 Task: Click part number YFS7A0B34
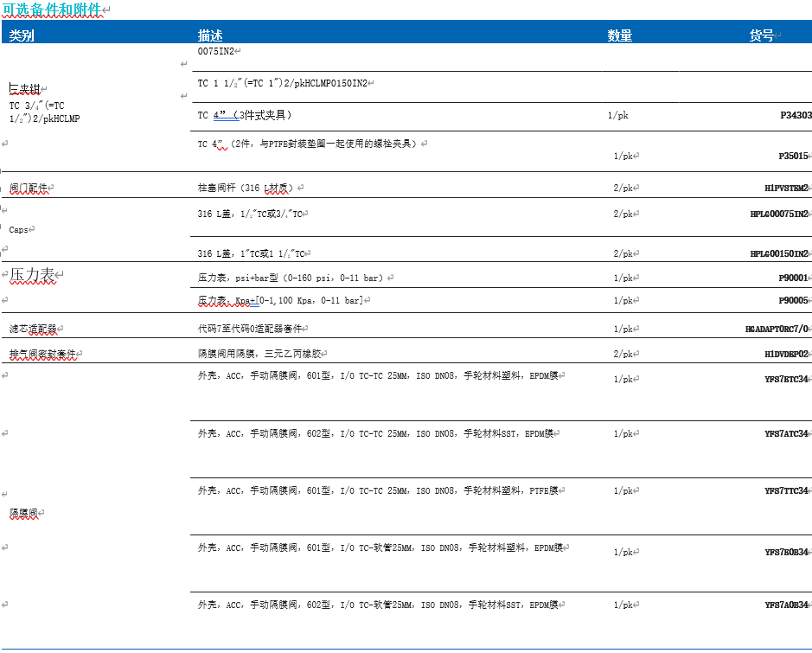785,605
